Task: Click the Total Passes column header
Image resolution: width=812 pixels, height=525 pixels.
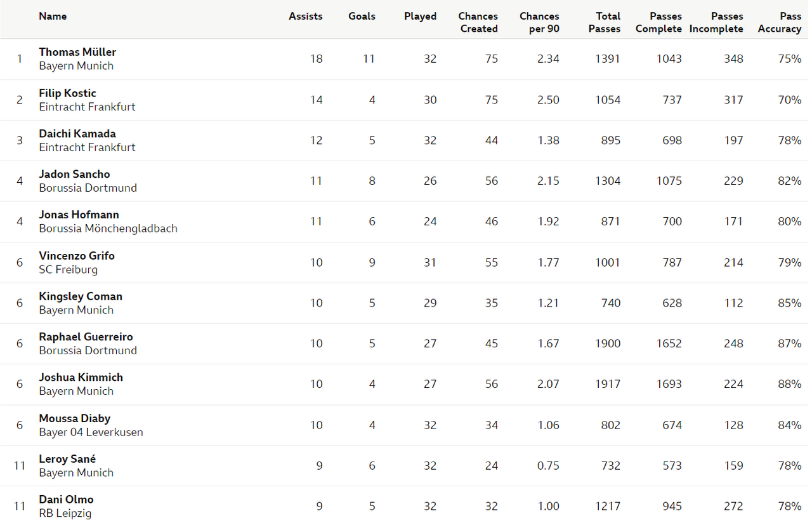Action: (x=605, y=22)
